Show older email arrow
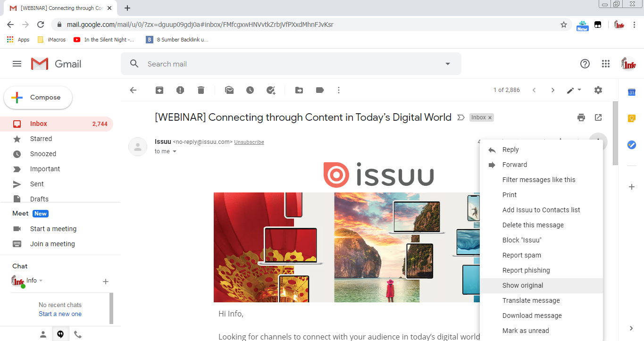Screen dimensions: 644x341 pyautogui.click(x=553, y=90)
